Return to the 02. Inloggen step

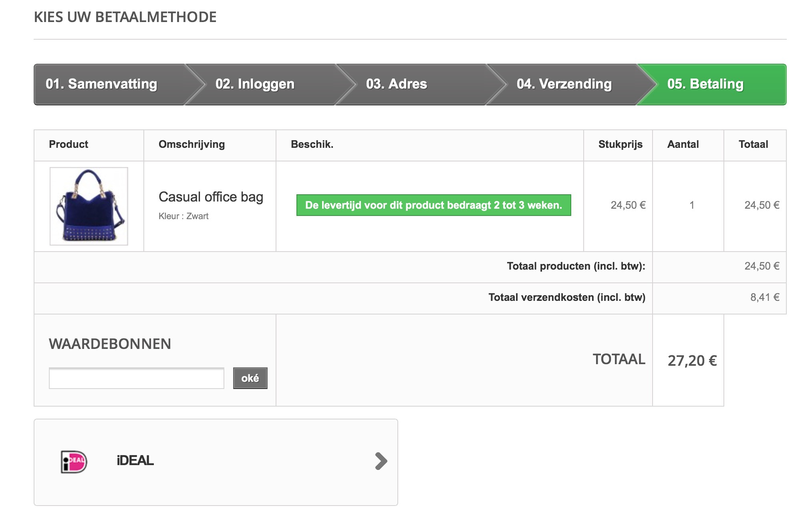(x=255, y=84)
